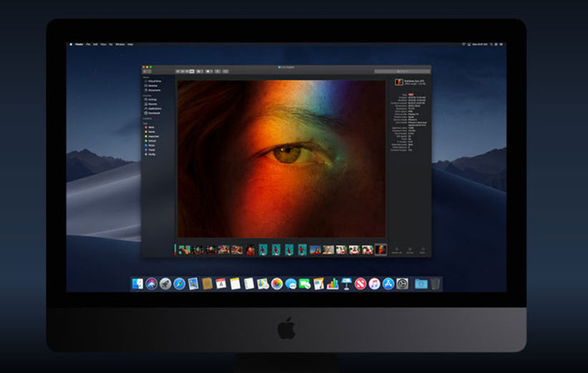Open Safari compass icon in Dock
Image resolution: width=588 pixels, height=373 pixels.
click(180, 284)
